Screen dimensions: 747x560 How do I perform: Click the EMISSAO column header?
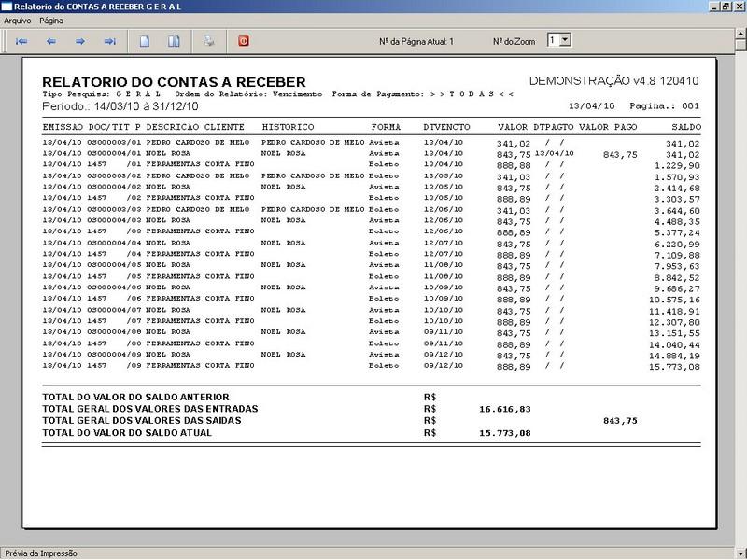pyautogui.click(x=63, y=127)
